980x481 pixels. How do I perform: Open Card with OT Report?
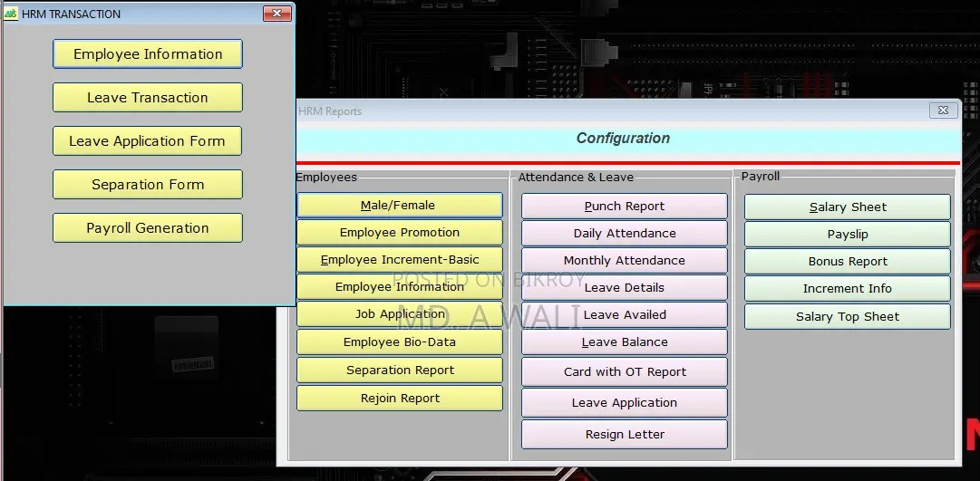(625, 371)
